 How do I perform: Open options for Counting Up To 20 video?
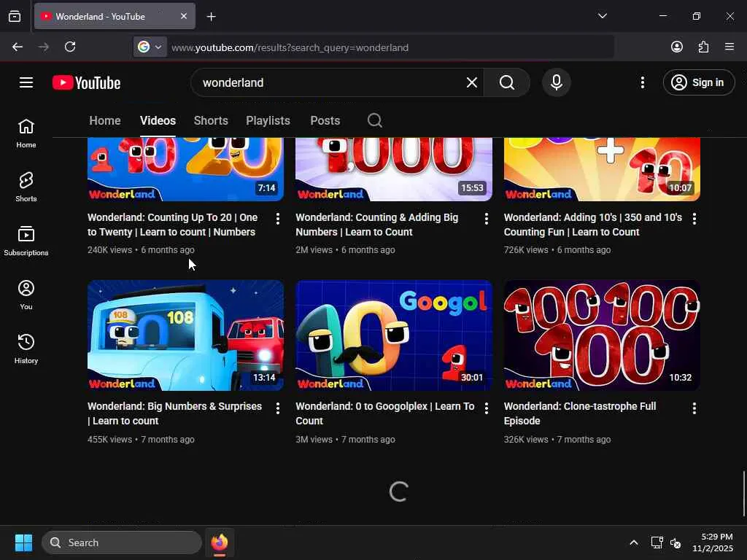[278, 219]
